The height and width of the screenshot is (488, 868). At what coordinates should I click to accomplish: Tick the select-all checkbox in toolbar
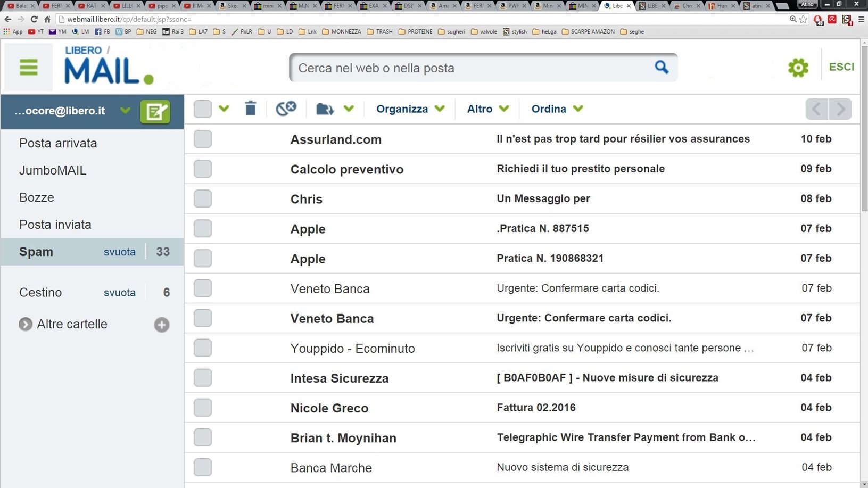click(202, 109)
